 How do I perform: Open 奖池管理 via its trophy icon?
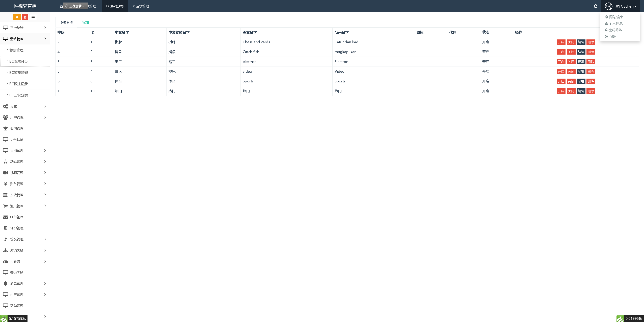coord(6,128)
